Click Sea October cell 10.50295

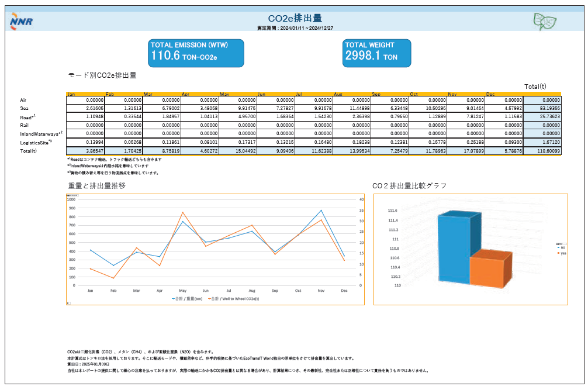point(427,108)
